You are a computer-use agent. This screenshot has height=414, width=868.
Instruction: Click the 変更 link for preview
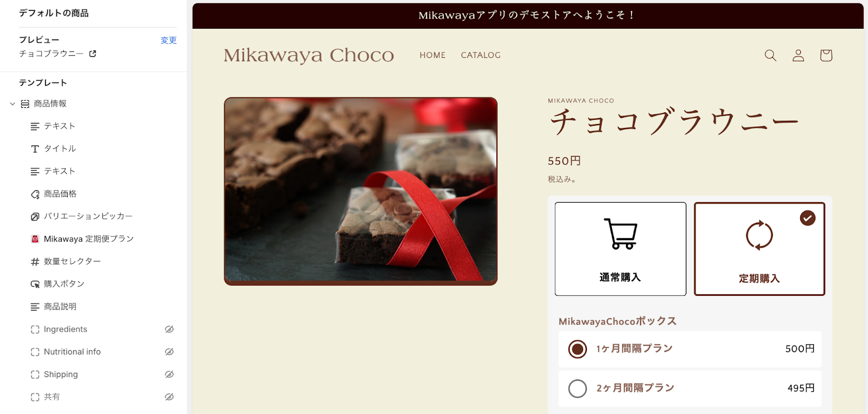(169, 40)
